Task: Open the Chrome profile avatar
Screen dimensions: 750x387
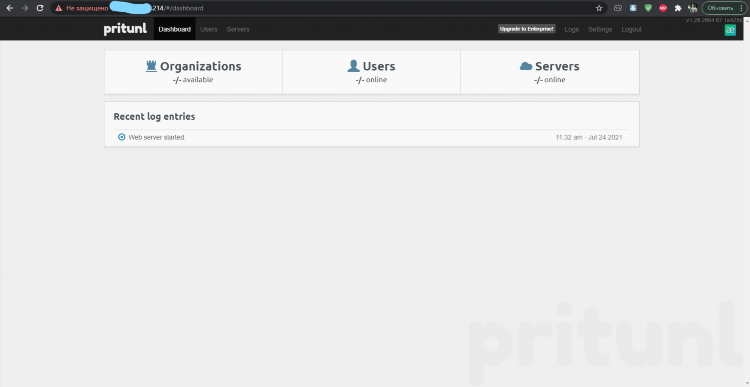Action: (692, 8)
